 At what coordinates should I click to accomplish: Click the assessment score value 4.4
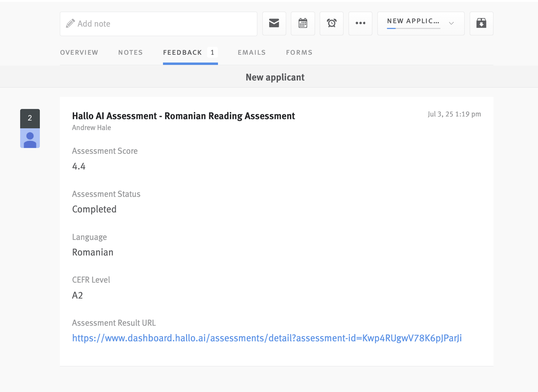tap(79, 166)
